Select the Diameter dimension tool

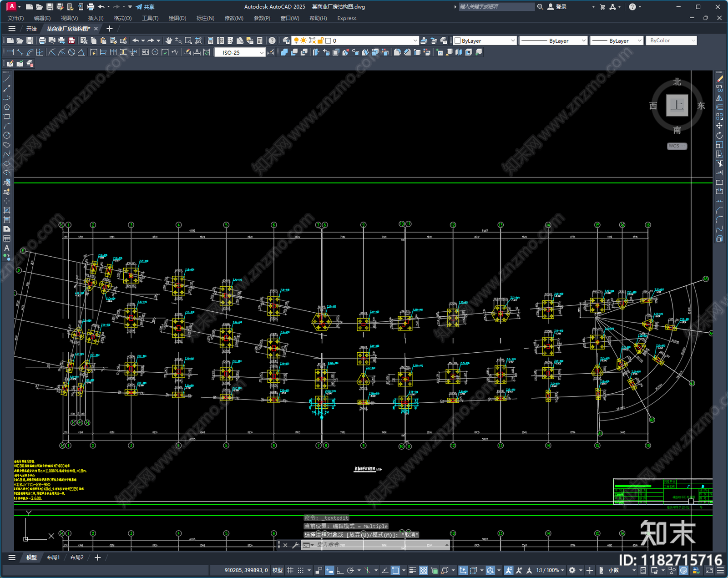point(71,52)
